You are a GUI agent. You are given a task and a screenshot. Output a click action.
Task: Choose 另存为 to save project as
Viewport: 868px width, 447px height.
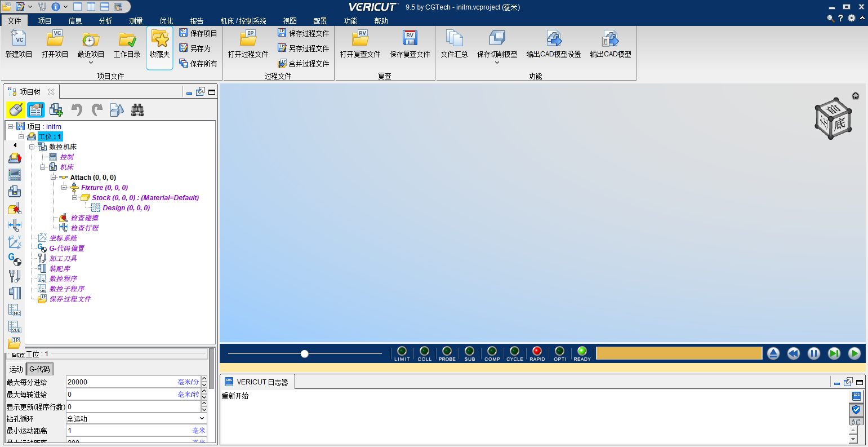tap(195, 48)
